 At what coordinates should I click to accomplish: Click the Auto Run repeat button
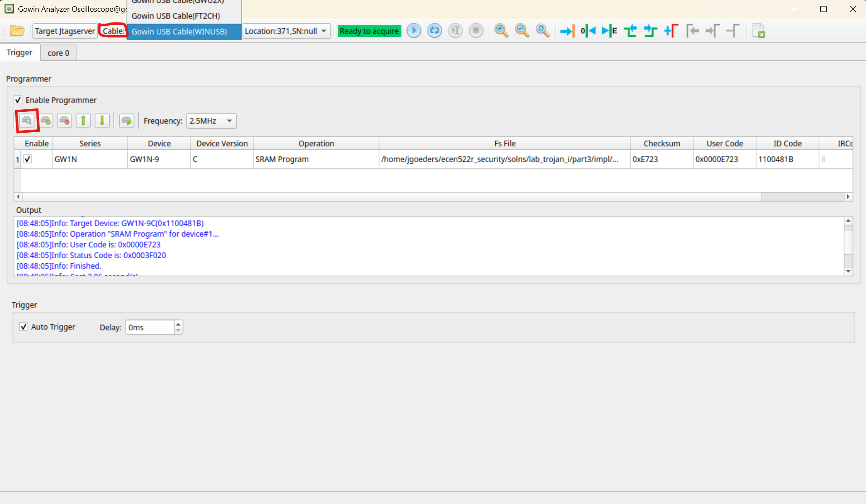tap(434, 31)
